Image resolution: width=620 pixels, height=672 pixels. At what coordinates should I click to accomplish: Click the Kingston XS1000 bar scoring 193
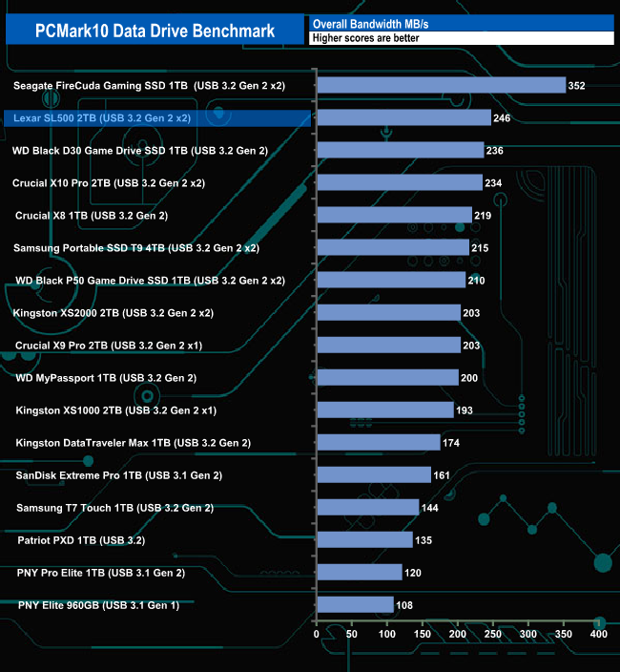coord(385,410)
